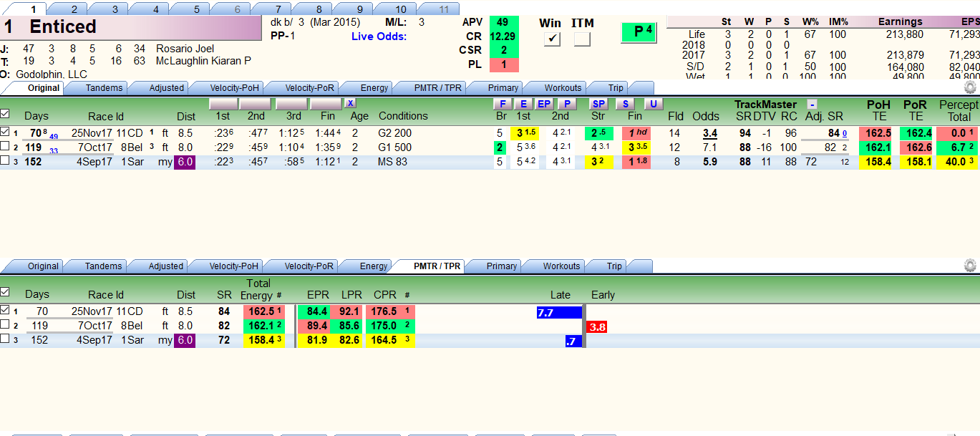This screenshot has height=436, width=980.
Task: Click the purple 6.0 distance cell in the PMTR table
Action: click(x=185, y=340)
